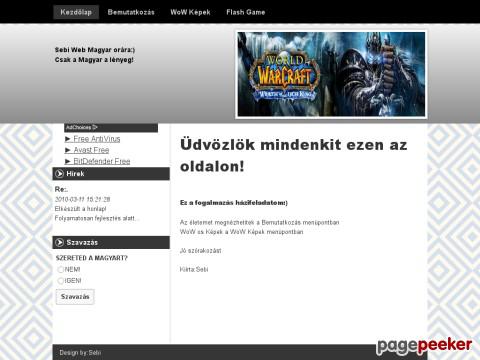The width and height of the screenshot is (480, 360).
Task: Select the NEM! radio option
Action: (60, 269)
